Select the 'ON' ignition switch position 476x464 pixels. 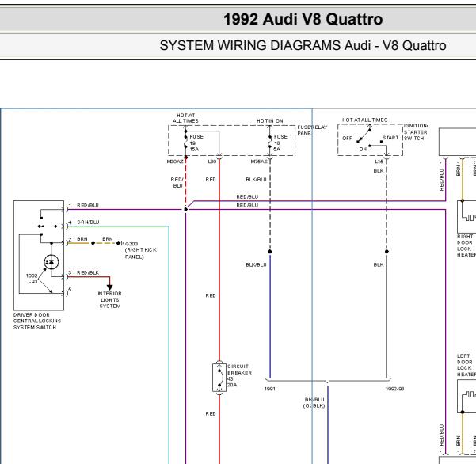[x=363, y=149]
